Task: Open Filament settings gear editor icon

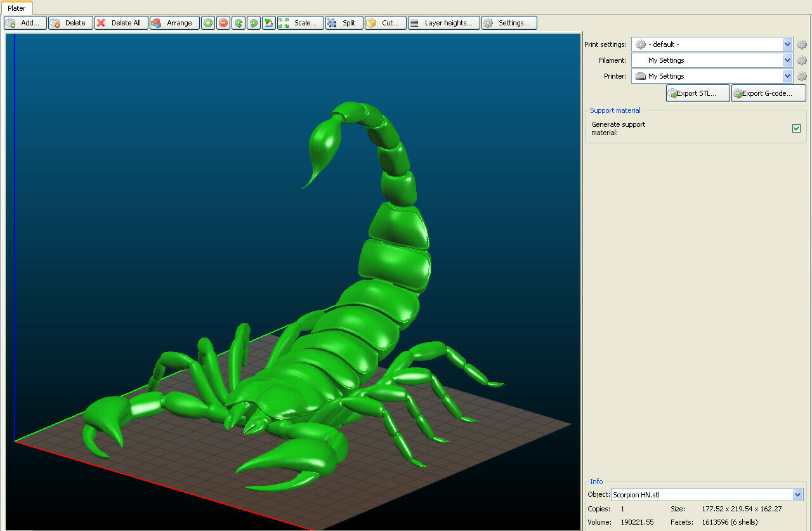Action: (802, 60)
